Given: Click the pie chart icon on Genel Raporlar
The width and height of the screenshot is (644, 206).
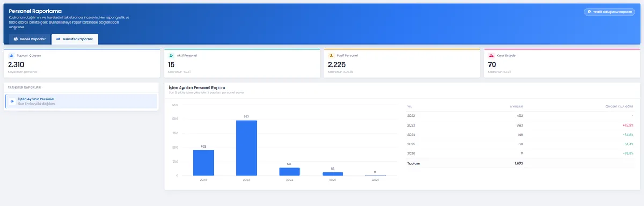Looking at the screenshot, I should [x=16, y=39].
